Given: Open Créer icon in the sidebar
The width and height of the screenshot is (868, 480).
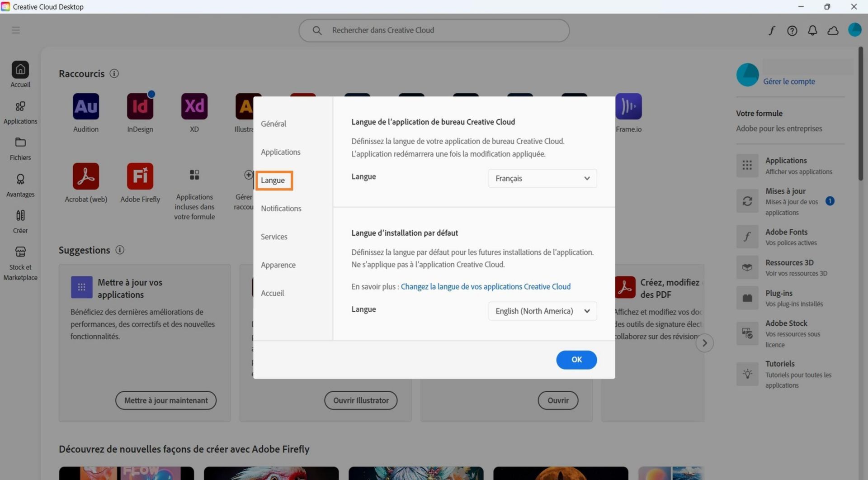Looking at the screenshot, I should (x=20, y=215).
